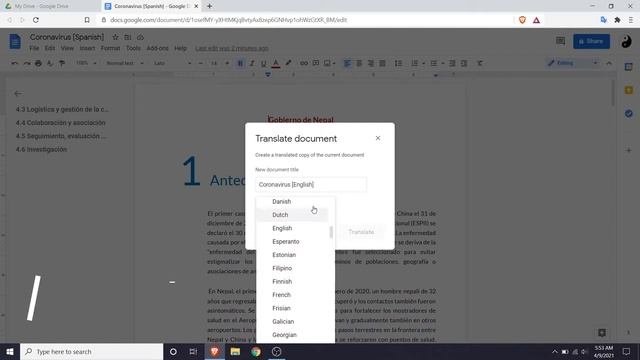
Task: Open the Lato font dropdown
Action: point(172,63)
